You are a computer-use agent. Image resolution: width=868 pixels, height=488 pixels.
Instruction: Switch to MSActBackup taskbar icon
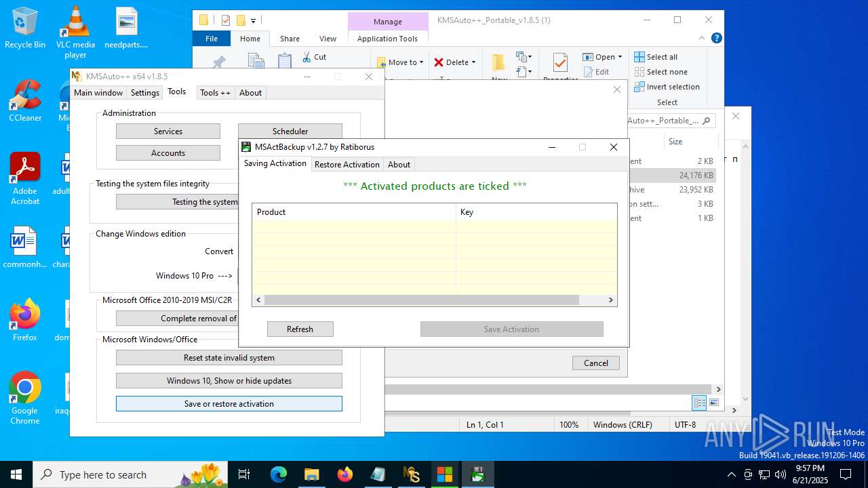(478, 474)
